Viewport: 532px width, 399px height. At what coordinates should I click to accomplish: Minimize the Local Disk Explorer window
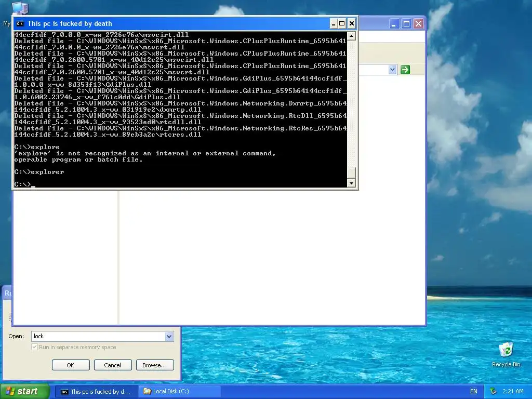(394, 24)
